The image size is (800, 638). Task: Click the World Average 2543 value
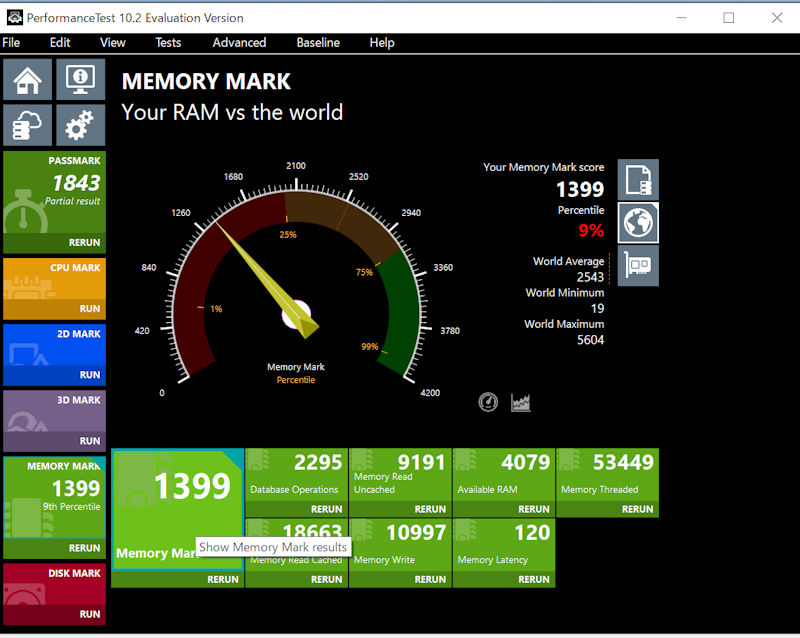pyautogui.click(x=590, y=277)
